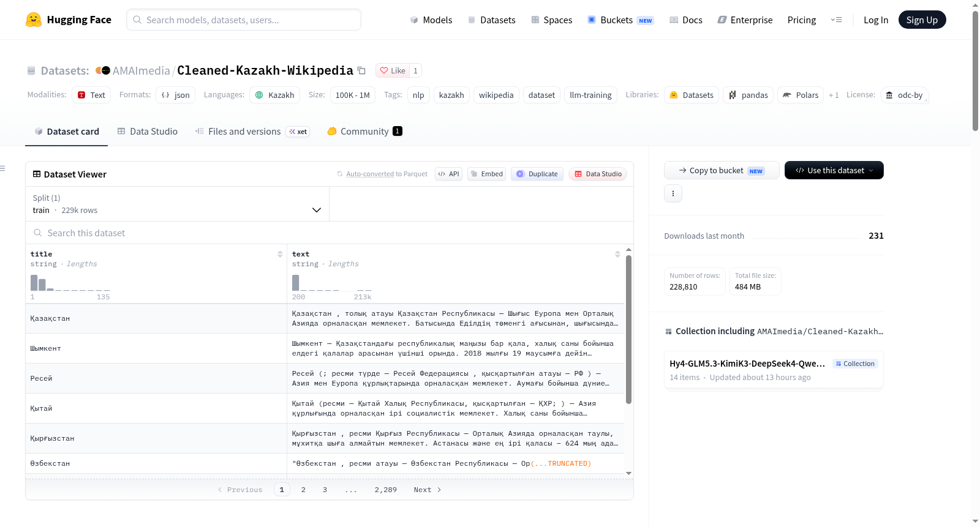Click the Embed button
This screenshot has height=527, width=980.
[x=486, y=174]
